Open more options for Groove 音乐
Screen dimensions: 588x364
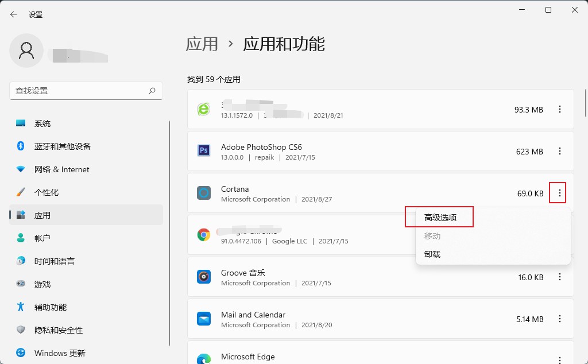(x=559, y=277)
